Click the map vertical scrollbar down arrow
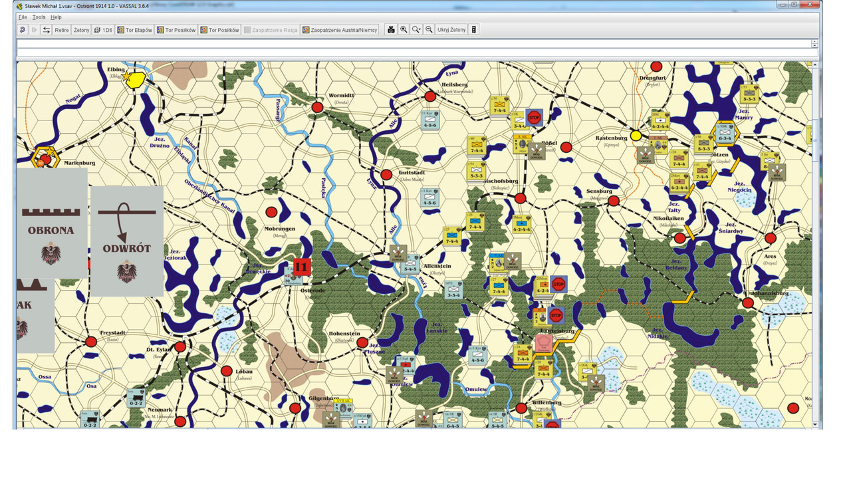The image size is (851, 504). [x=815, y=424]
